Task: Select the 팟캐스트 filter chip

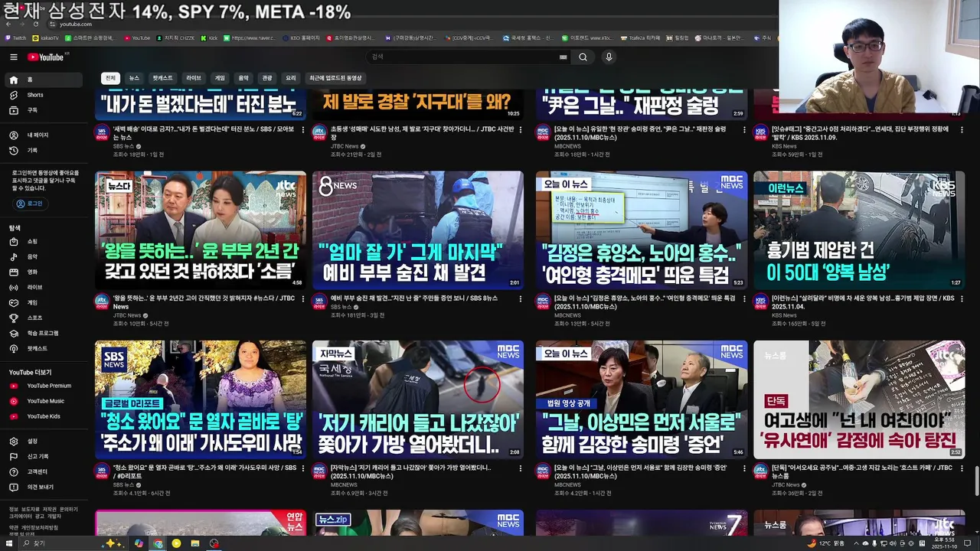Action: click(x=162, y=78)
